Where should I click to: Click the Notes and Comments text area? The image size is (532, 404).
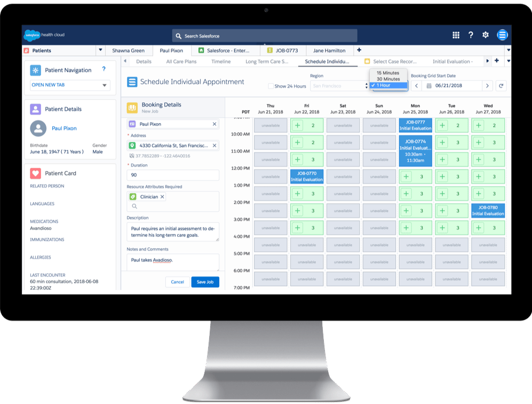(173, 262)
